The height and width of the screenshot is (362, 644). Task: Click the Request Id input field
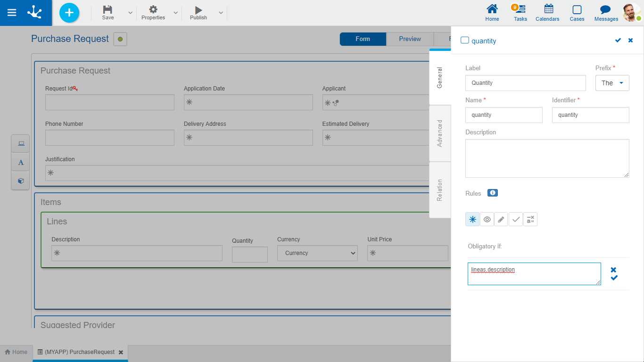(x=110, y=102)
